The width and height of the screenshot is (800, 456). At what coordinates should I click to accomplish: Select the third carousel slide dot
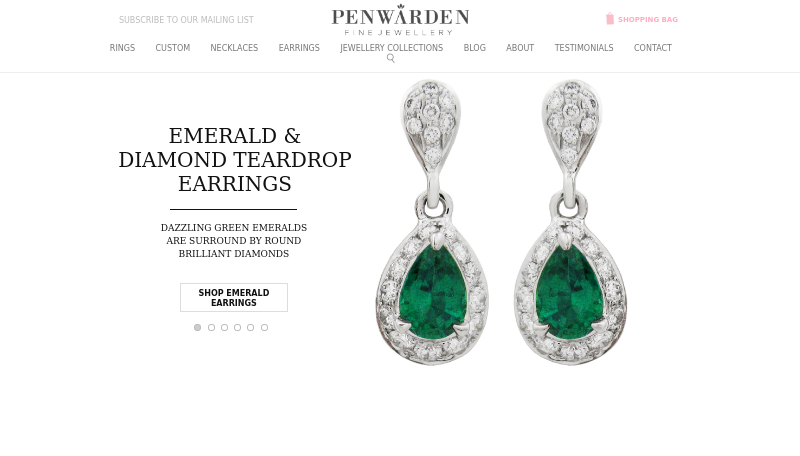click(x=224, y=327)
